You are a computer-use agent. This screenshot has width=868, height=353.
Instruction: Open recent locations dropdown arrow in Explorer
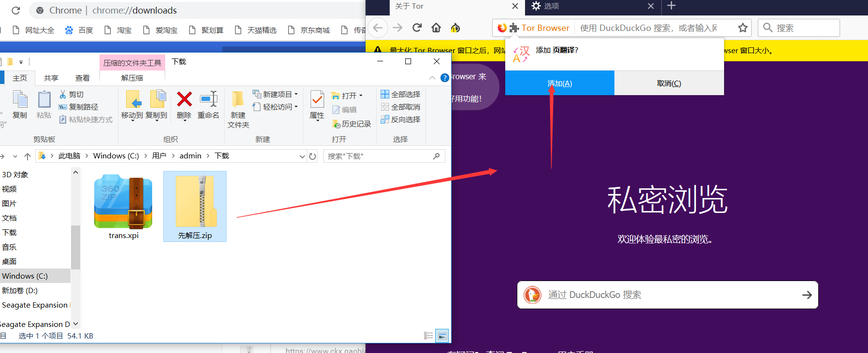(15, 156)
